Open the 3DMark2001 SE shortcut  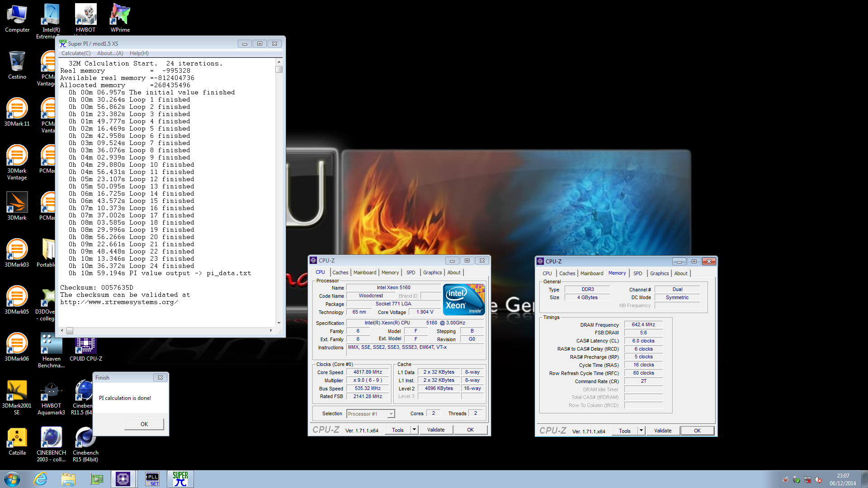pos(17,398)
